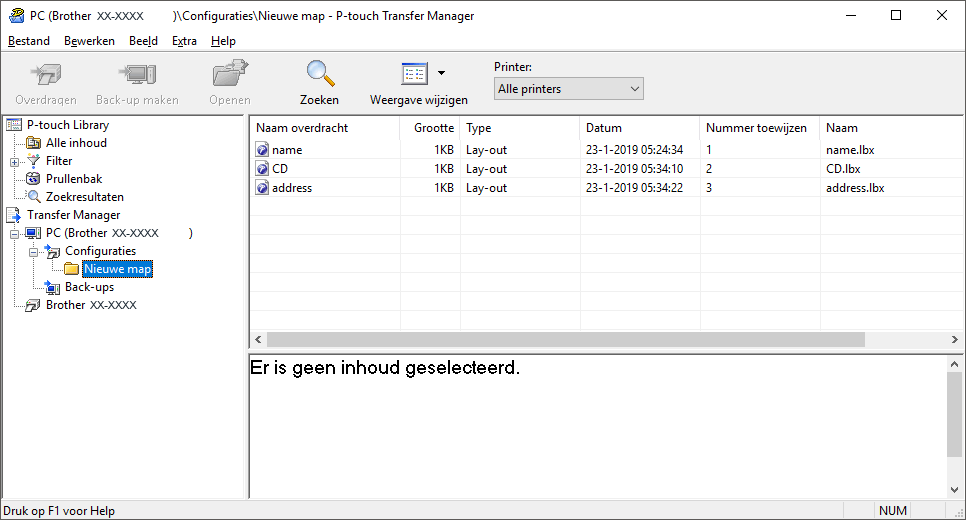Click the Zoeken magnifier icon

point(320,73)
